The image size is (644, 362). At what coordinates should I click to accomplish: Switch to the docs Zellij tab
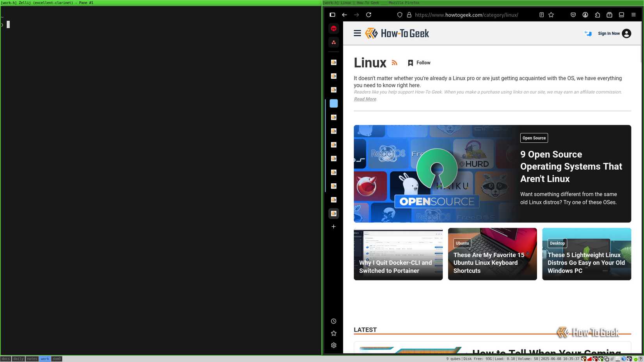point(6,359)
